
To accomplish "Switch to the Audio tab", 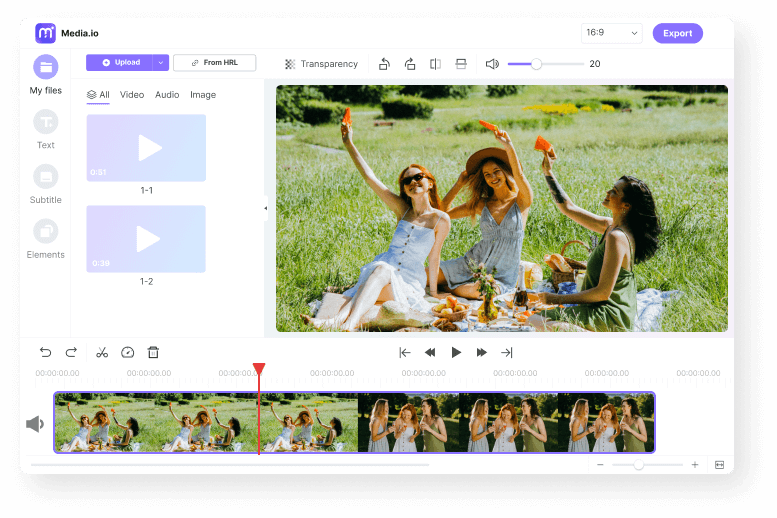I will (167, 95).
